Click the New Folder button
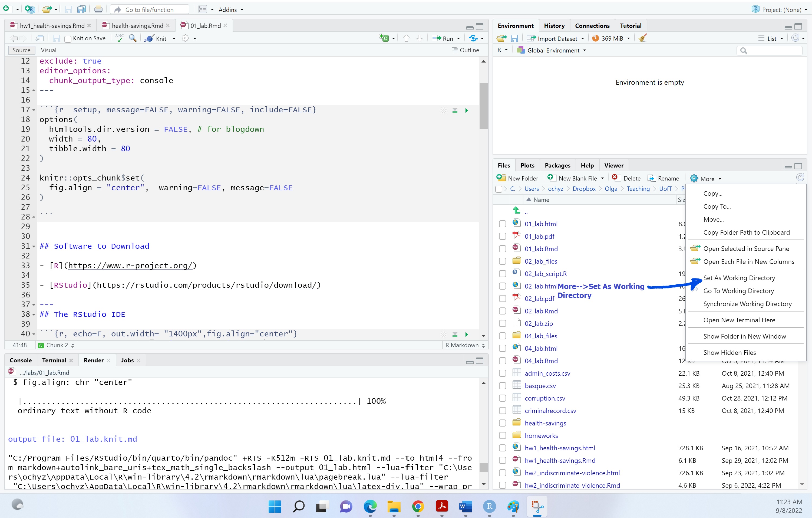This screenshot has width=812, height=518. click(x=518, y=178)
